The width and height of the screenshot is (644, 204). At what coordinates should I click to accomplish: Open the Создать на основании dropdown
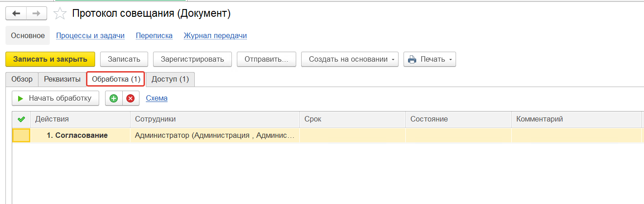[350, 59]
